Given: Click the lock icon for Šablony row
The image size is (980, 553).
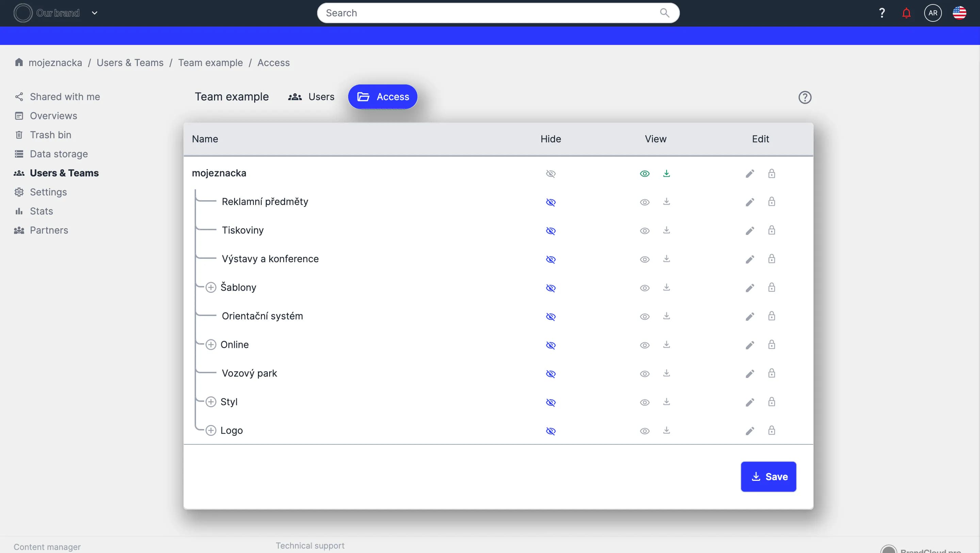Looking at the screenshot, I should (x=771, y=288).
